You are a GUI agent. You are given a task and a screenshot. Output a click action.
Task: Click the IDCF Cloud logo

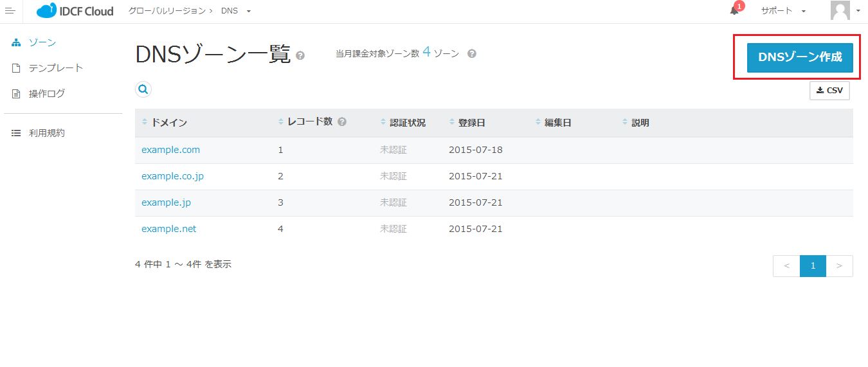click(75, 11)
